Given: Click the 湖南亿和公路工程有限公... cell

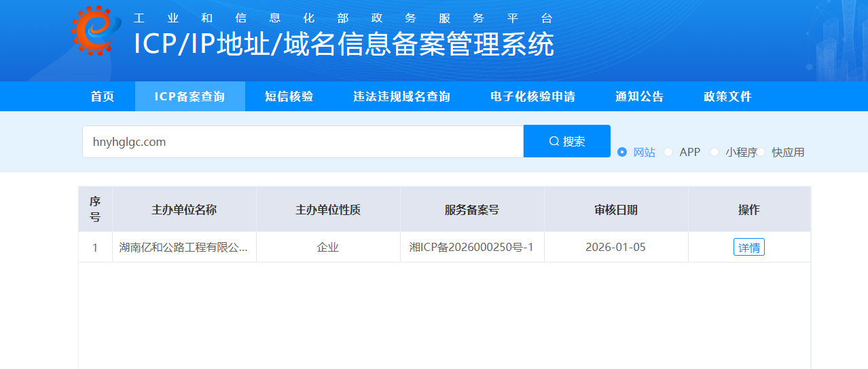Looking at the screenshot, I should pos(184,248).
